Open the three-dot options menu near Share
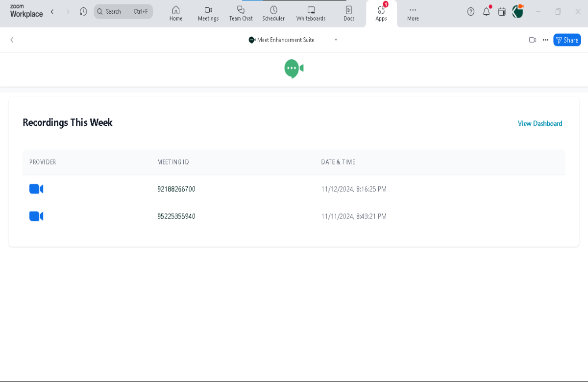588x382 pixels. click(x=545, y=40)
